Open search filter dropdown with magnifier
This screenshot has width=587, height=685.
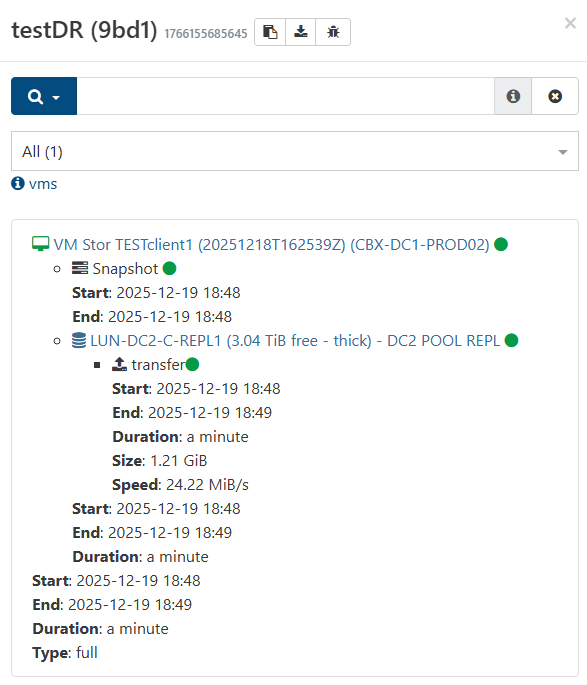coord(44,96)
